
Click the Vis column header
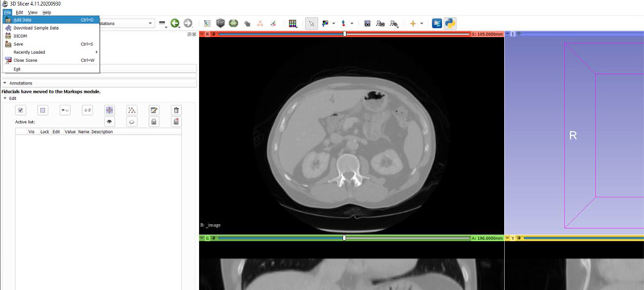pyautogui.click(x=31, y=132)
